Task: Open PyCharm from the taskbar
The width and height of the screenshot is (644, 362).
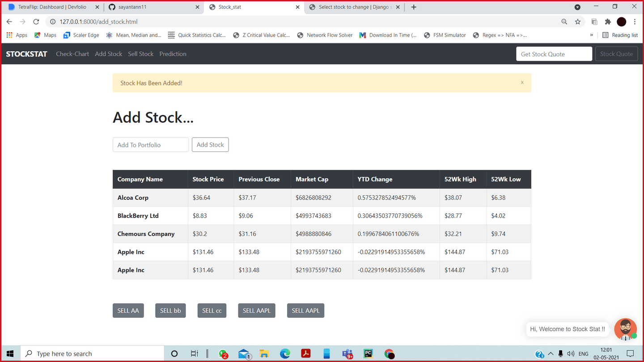Action: pyautogui.click(x=368, y=354)
